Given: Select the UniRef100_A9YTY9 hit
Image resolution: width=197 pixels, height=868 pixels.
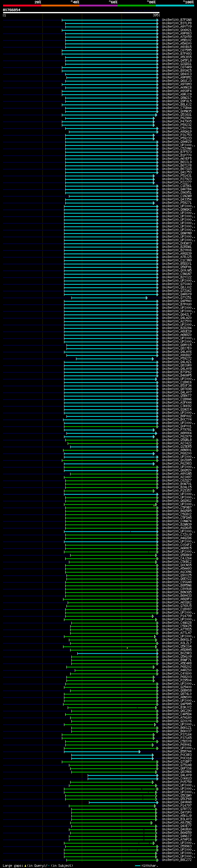Looking at the screenshot, I should pos(177,26).
